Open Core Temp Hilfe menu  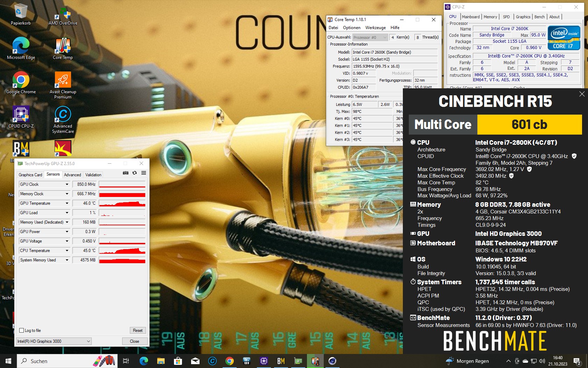click(395, 28)
